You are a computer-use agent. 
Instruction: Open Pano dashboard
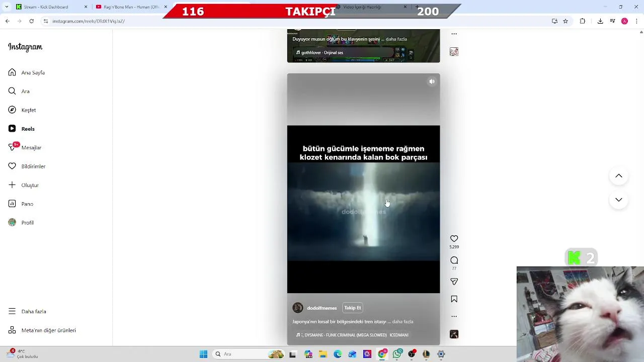pyautogui.click(x=21, y=204)
